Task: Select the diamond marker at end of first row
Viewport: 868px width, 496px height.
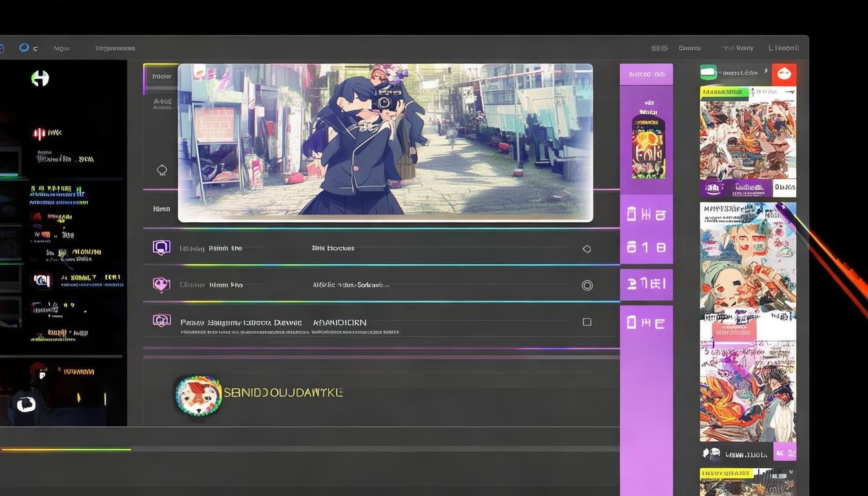Action: [586, 249]
